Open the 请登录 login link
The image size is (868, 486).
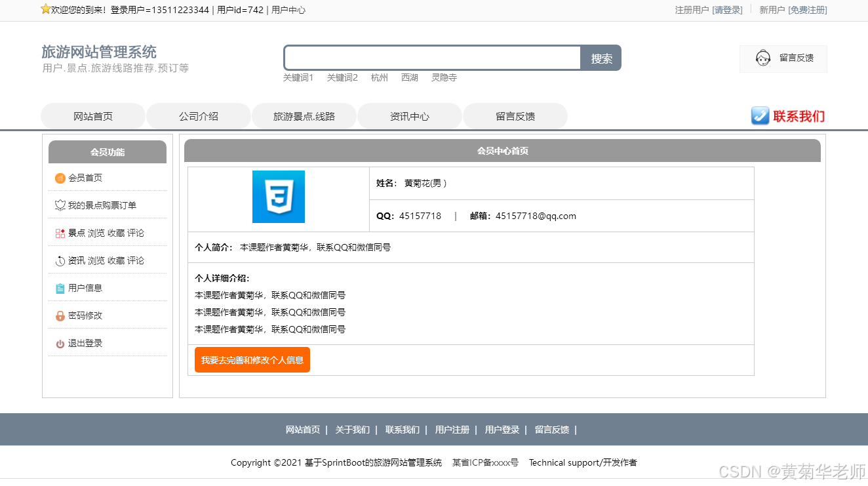click(728, 10)
